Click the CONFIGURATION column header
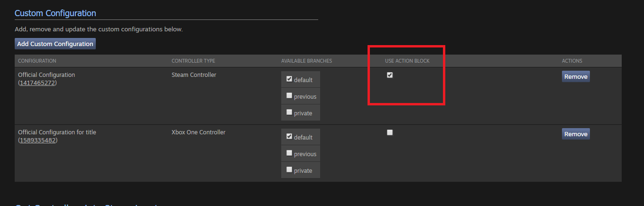Screen dimensions: 644x206 click(x=37, y=61)
